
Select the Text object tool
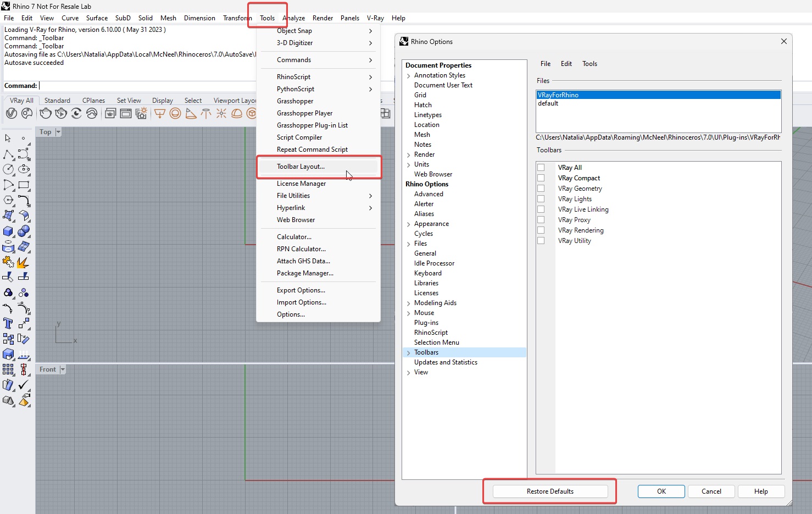click(8, 323)
